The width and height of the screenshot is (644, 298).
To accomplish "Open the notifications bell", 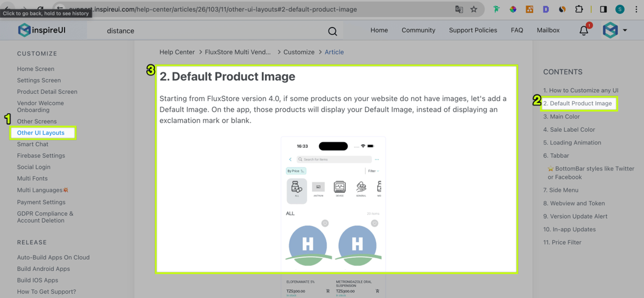I will click(x=584, y=31).
